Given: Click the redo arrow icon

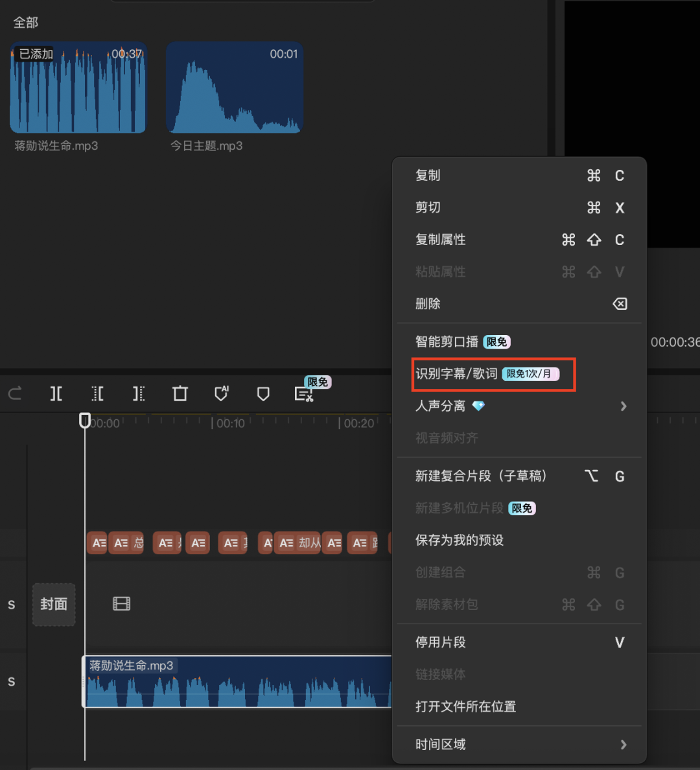Looking at the screenshot, I should coord(14,393).
